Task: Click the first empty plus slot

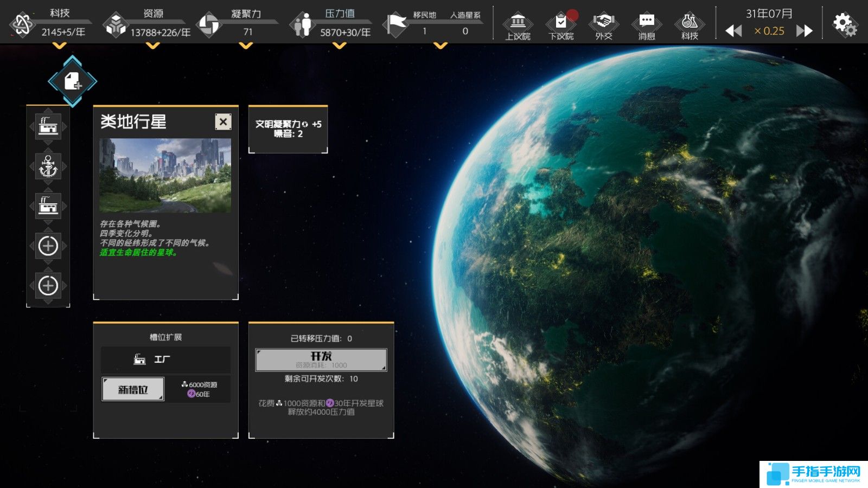Action: pyautogui.click(x=48, y=246)
